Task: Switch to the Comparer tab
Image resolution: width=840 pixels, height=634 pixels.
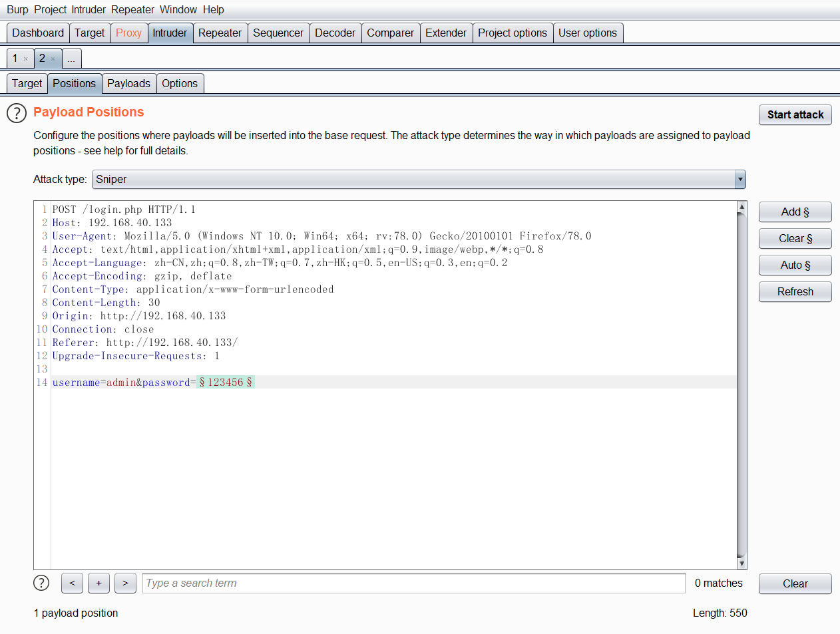Action: (390, 33)
